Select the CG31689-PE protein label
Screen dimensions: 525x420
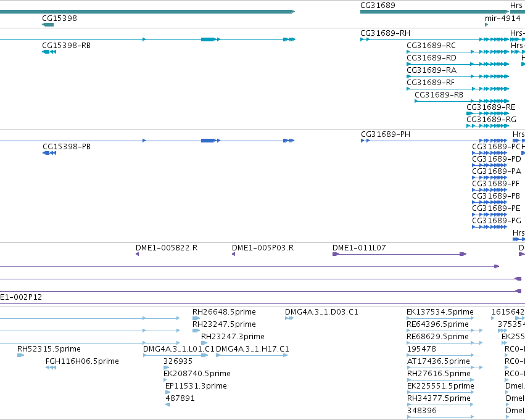click(x=496, y=208)
